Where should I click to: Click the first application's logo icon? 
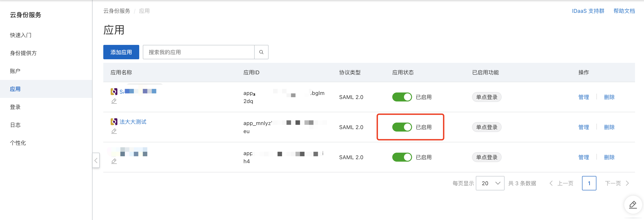[114, 92]
